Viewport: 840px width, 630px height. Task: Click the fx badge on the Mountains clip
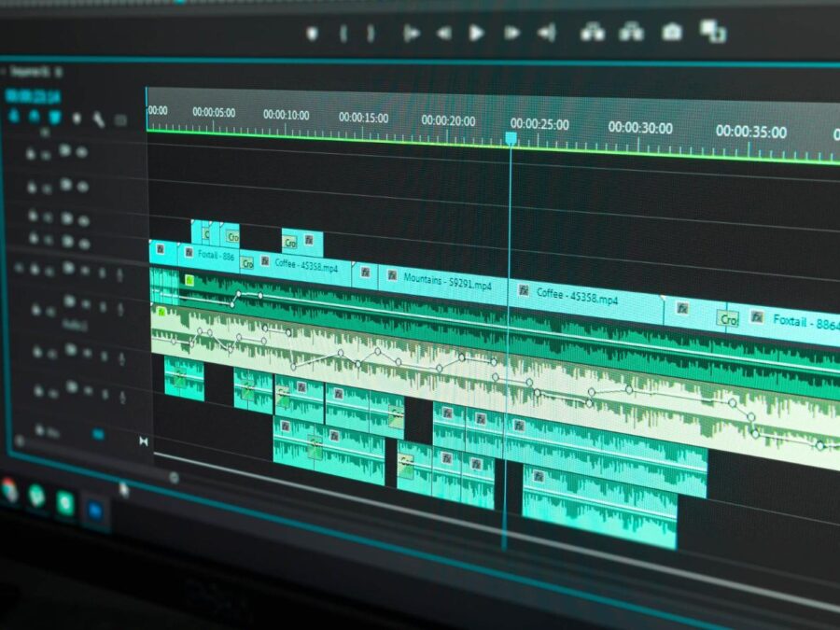392,275
